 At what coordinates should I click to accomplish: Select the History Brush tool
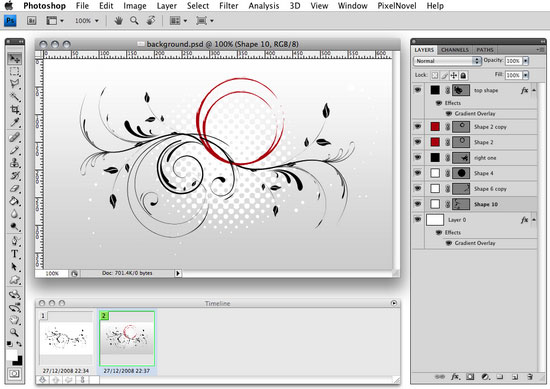[14, 176]
